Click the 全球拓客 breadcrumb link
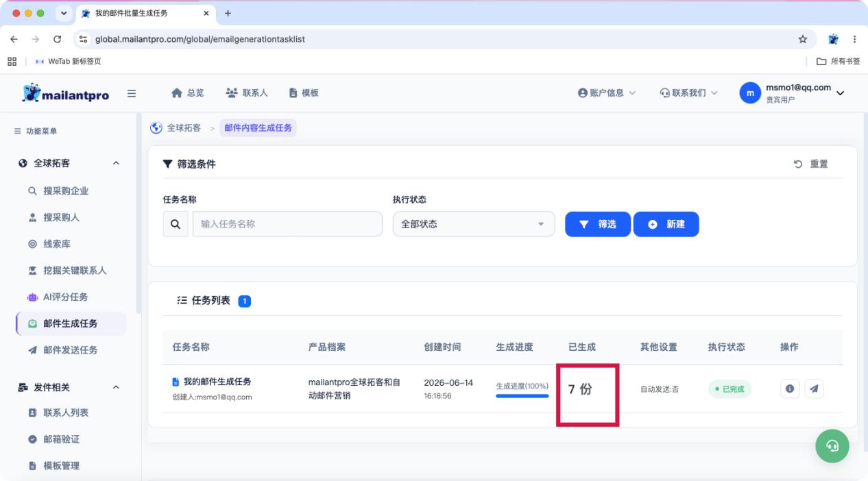Viewport: 868px width, 481px height. click(184, 128)
